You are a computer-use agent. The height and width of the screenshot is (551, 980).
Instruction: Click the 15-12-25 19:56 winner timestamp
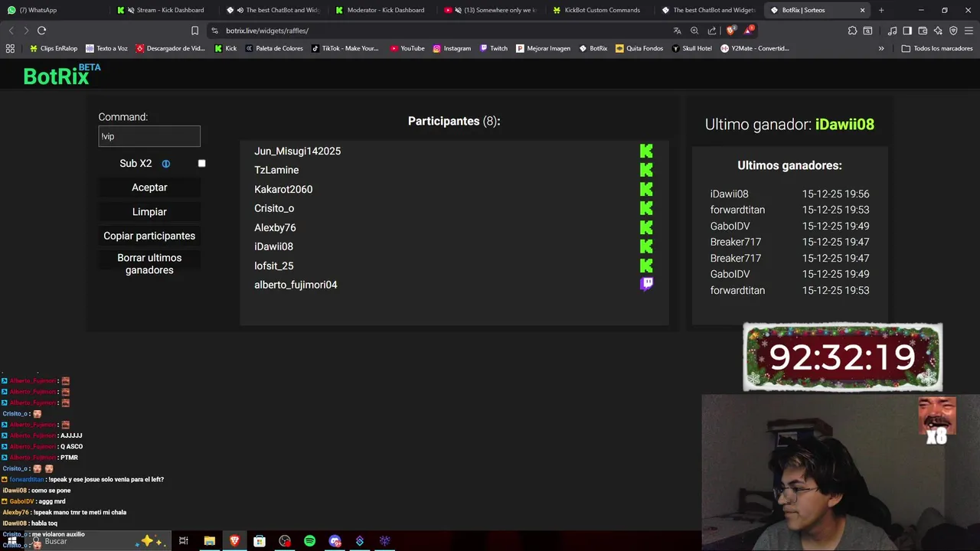coord(835,194)
